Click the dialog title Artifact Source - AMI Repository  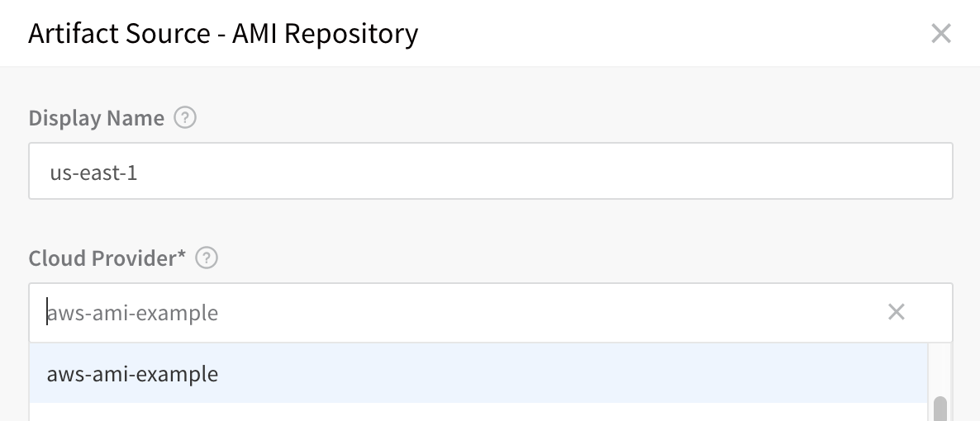click(x=223, y=33)
